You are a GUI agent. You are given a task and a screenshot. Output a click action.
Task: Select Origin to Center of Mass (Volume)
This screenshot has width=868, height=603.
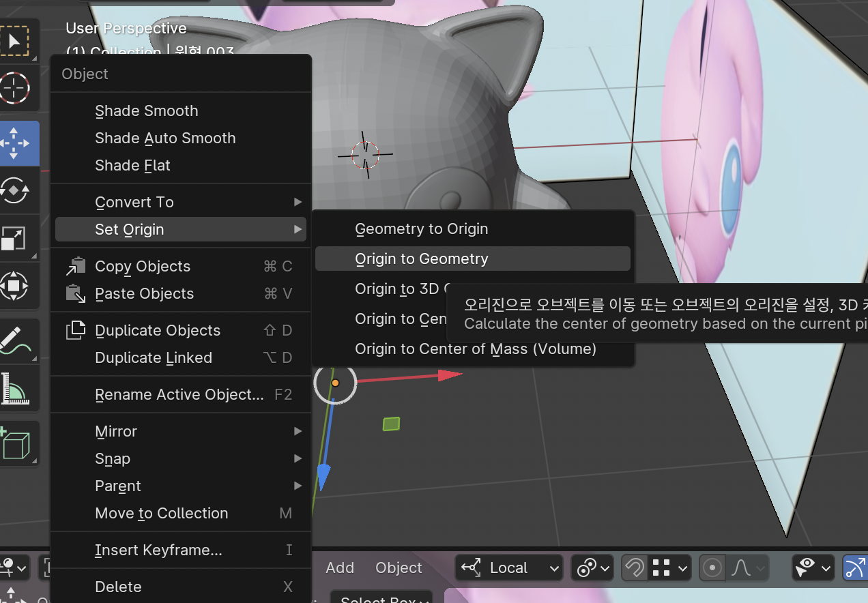tap(472, 349)
